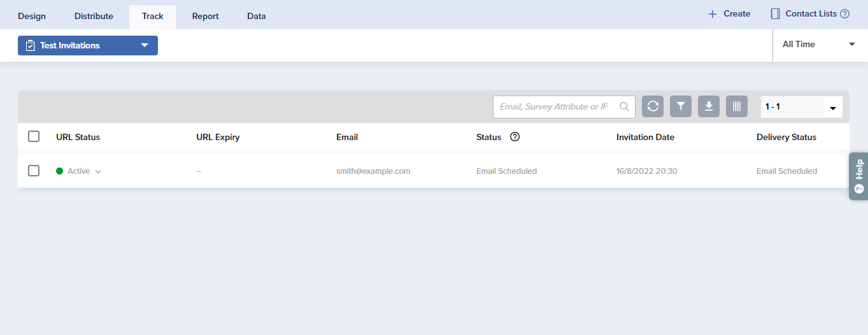The image size is (868, 335).
Task: Open the column settings icon
Action: 737,107
